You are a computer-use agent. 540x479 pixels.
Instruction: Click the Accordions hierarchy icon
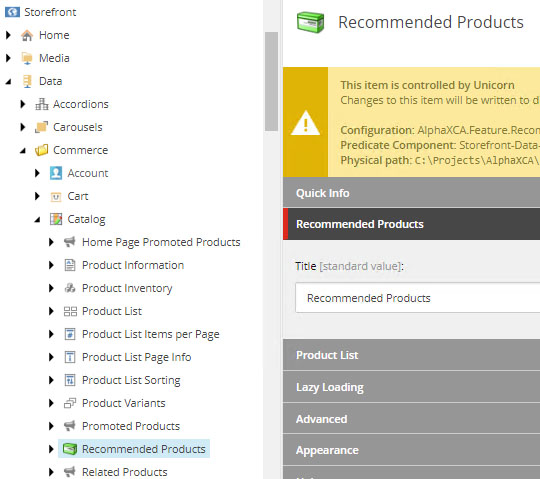42,104
